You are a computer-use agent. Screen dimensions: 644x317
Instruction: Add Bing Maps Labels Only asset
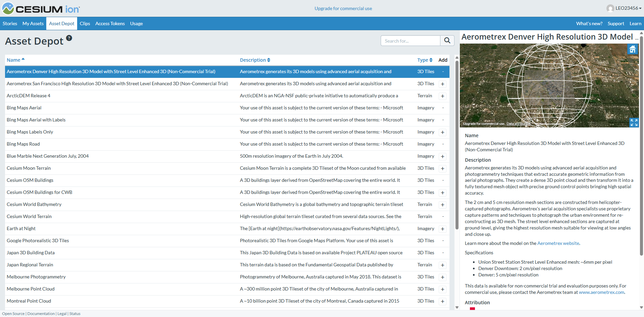[x=443, y=132]
